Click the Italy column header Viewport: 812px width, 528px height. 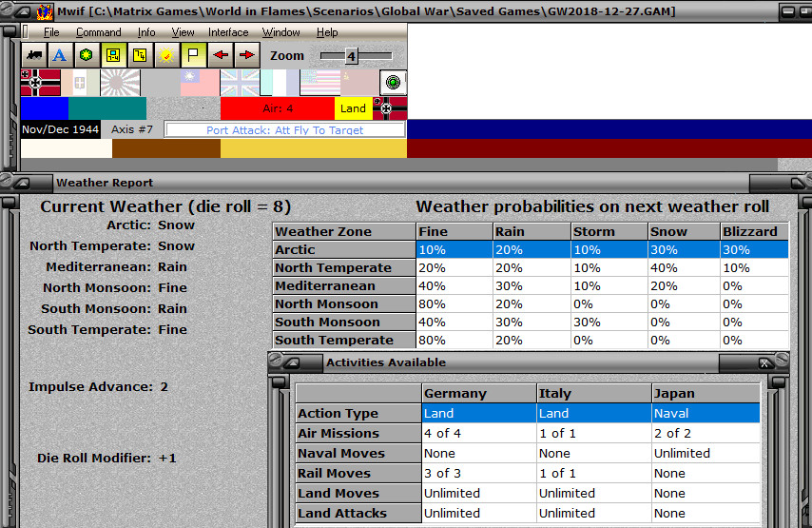(594, 393)
